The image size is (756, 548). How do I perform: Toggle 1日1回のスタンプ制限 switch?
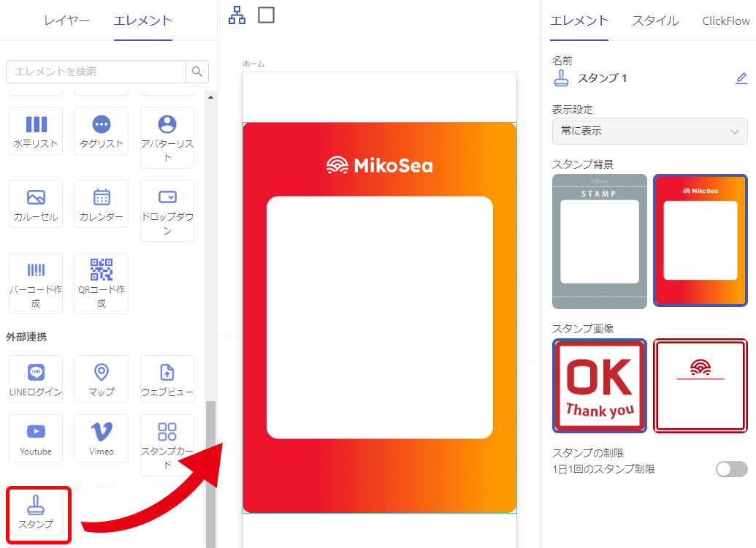tap(731, 469)
